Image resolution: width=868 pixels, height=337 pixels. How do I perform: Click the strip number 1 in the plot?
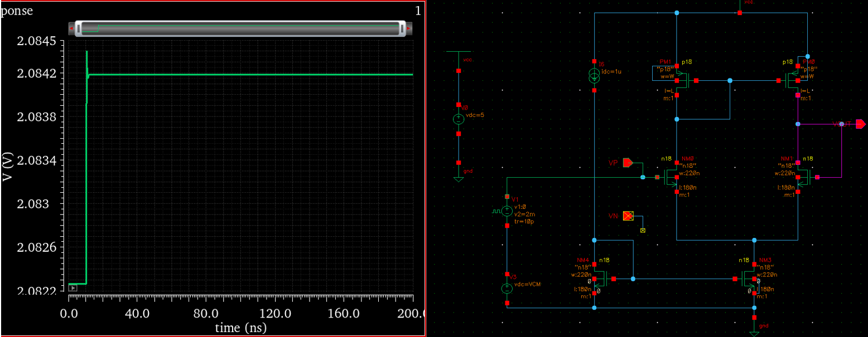[x=418, y=11]
